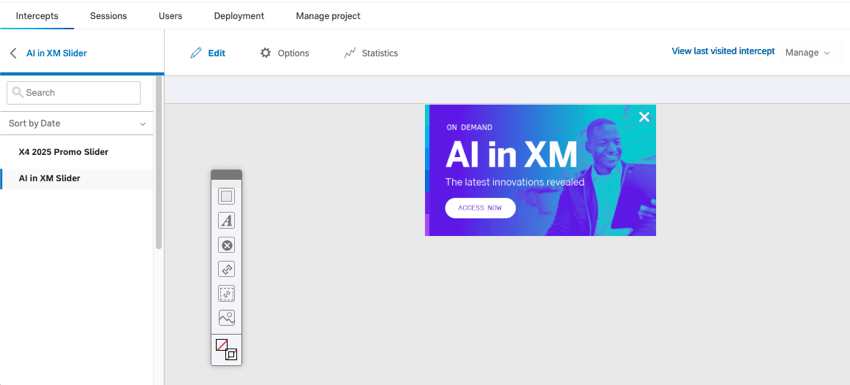Image resolution: width=850 pixels, height=385 pixels.
Task: Select X4 2025 Promo Slider item
Action: click(x=63, y=152)
